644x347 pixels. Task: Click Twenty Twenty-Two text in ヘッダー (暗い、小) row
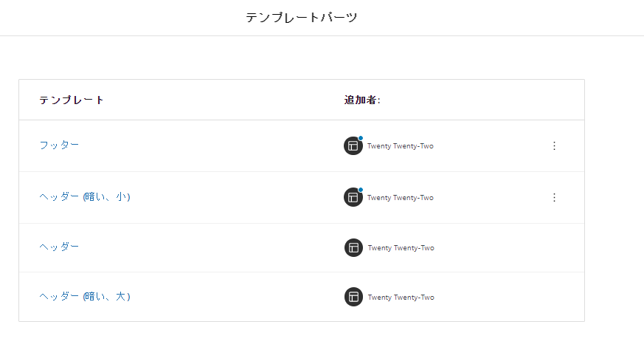(x=401, y=198)
